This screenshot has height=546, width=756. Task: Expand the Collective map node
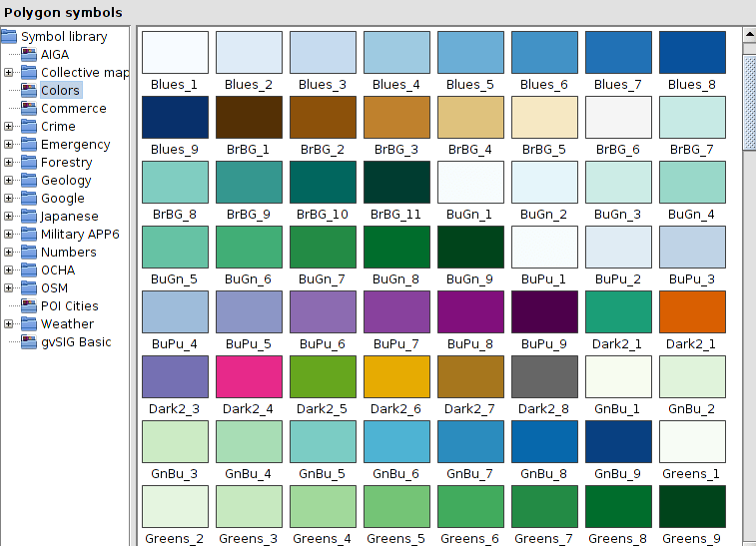point(9,73)
